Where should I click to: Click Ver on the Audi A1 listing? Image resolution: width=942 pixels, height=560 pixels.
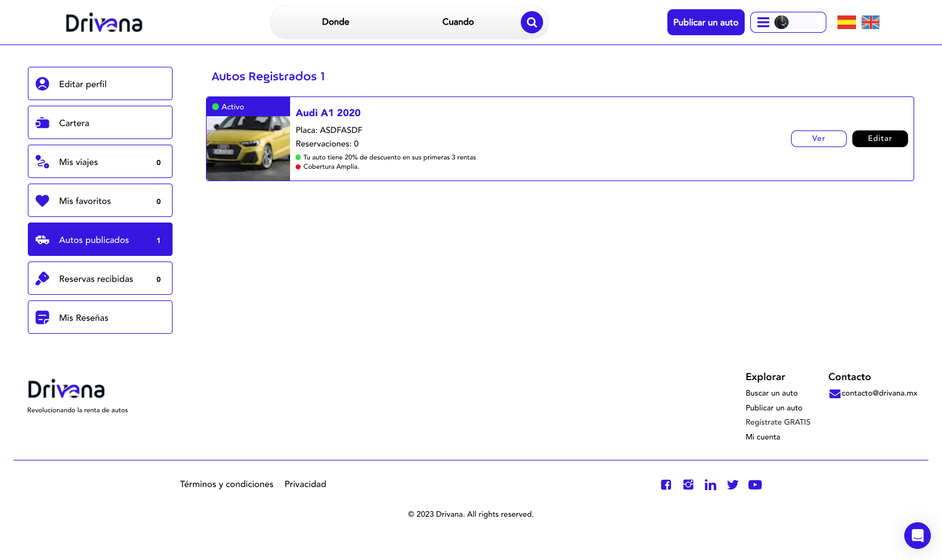818,138
